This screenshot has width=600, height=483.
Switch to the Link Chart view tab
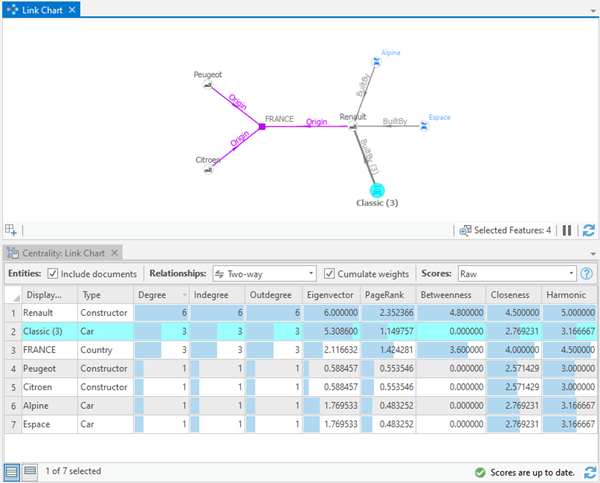pos(38,9)
